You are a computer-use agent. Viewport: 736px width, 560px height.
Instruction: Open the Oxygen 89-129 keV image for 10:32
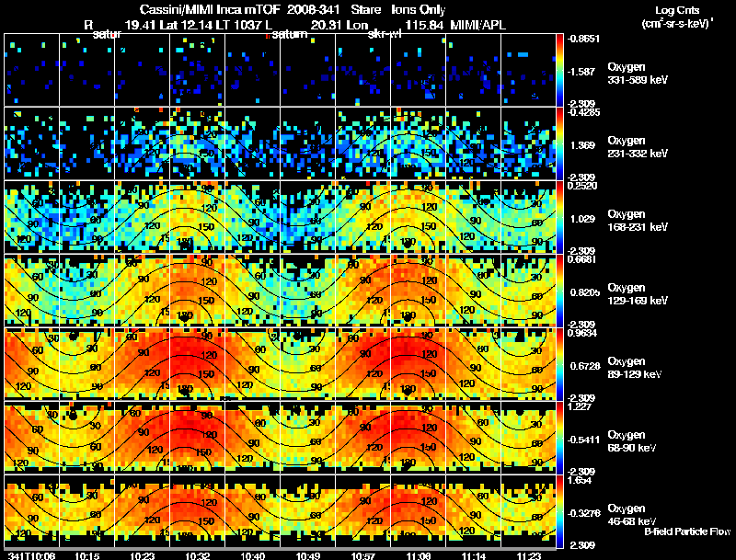(198, 364)
